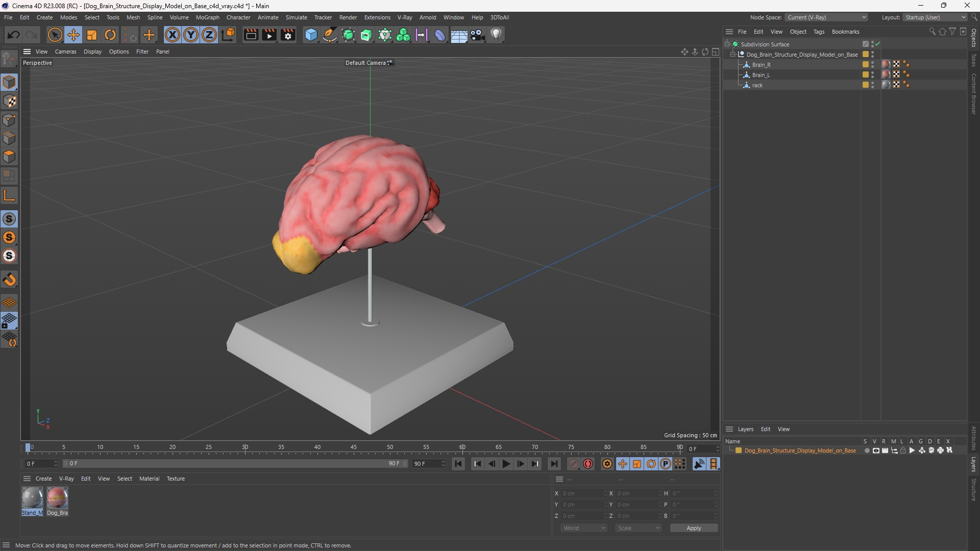Toggle Z axis lock
Image resolution: width=980 pixels, height=551 pixels.
pyautogui.click(x=209, y=35)
